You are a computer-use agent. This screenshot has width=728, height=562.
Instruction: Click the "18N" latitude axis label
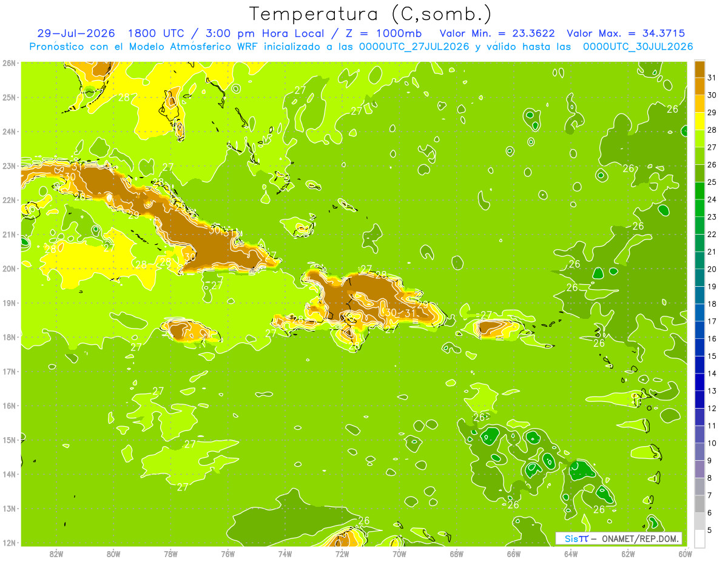coord(8,337)
